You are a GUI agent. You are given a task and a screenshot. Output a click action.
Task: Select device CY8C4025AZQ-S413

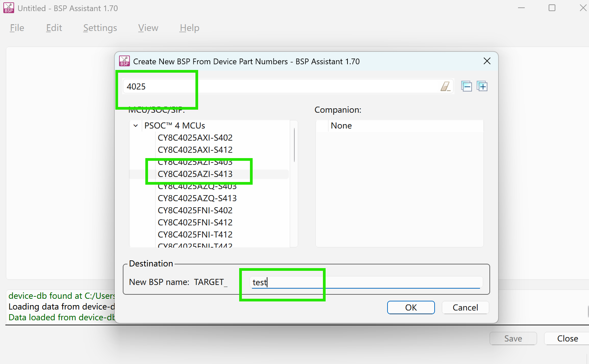tap(197, 198)
